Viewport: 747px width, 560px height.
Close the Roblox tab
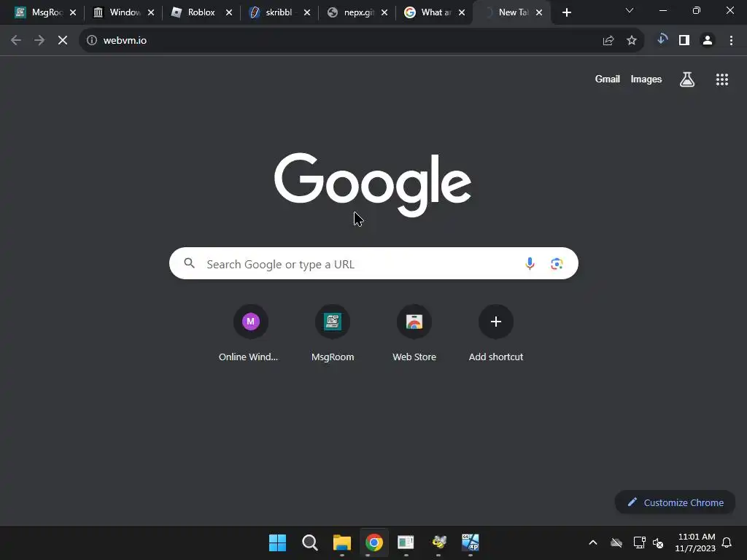tap(228, 13)
